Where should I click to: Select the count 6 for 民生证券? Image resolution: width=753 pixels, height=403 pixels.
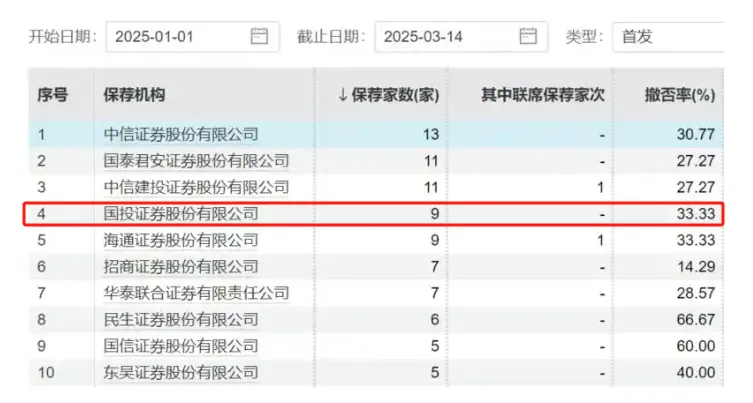tap(435, 319)
